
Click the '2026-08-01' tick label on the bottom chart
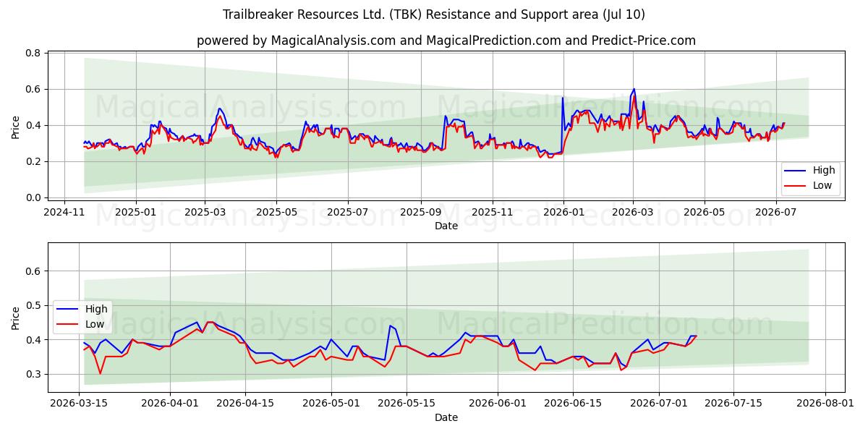tap(825, 404)
